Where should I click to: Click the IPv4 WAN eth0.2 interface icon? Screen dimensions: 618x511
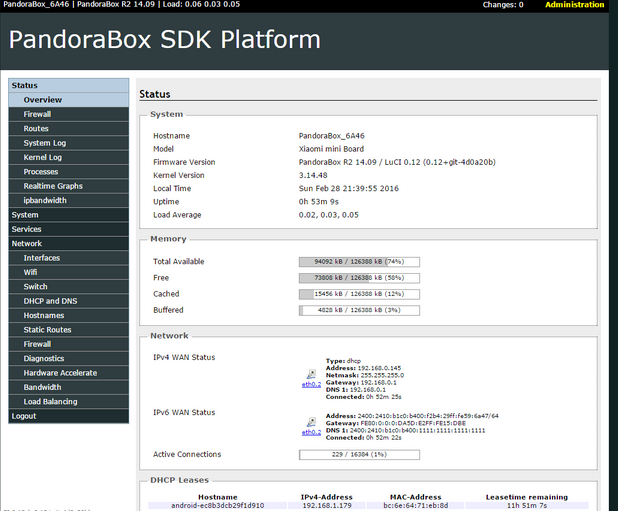point(311,374)
